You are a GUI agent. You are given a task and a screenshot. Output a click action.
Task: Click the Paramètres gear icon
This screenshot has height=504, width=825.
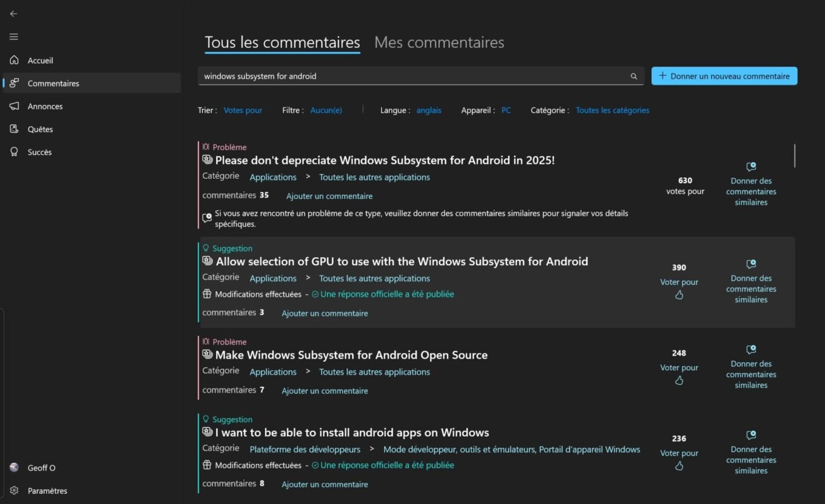pyautogui.click(x=14, y=491)
